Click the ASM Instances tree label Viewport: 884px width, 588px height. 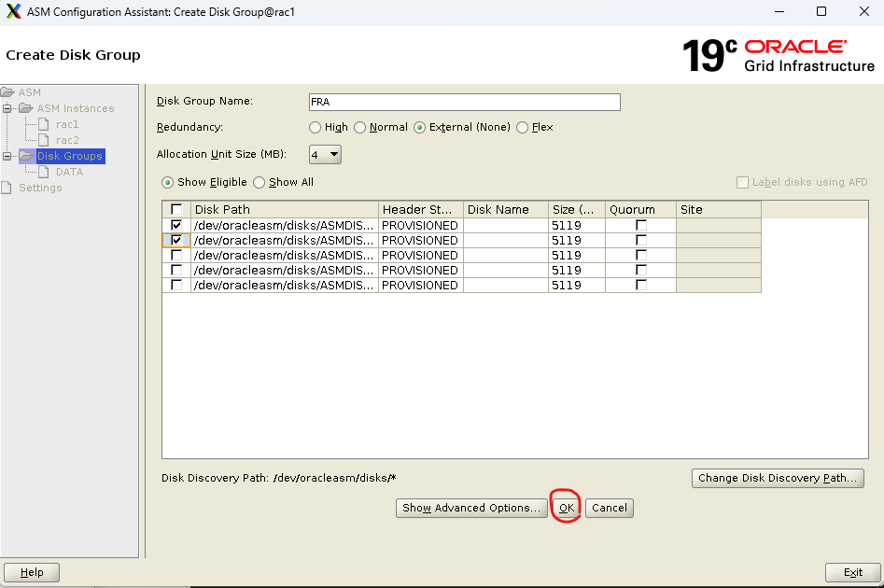click(76, 107)
